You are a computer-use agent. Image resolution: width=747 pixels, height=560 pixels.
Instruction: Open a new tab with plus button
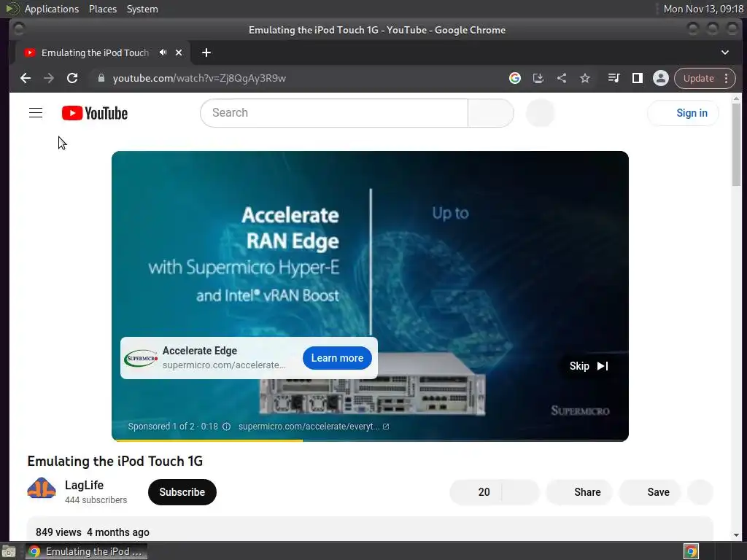coord(206,52)
